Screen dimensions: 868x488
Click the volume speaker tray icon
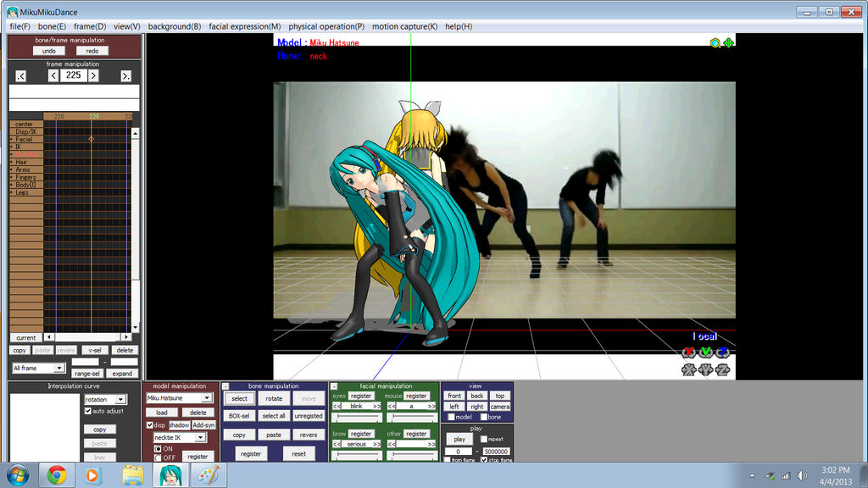click(x=802, y=476)
